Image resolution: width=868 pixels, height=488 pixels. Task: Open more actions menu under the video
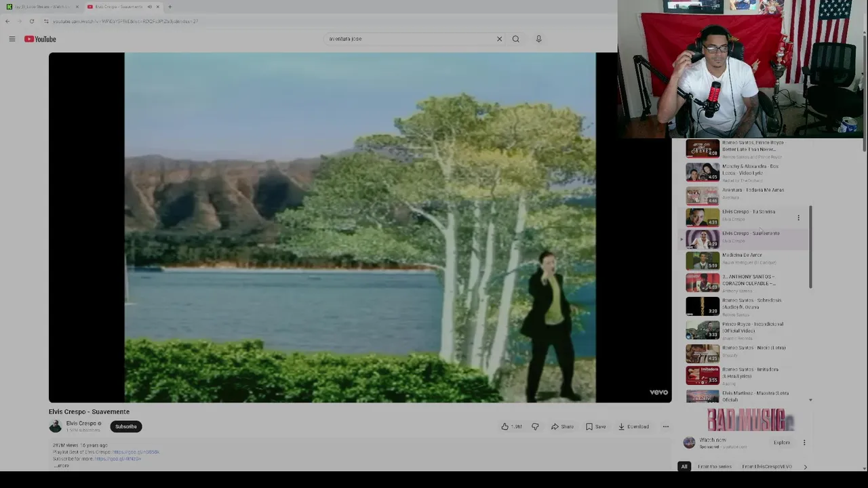click(x=666, y=426)
